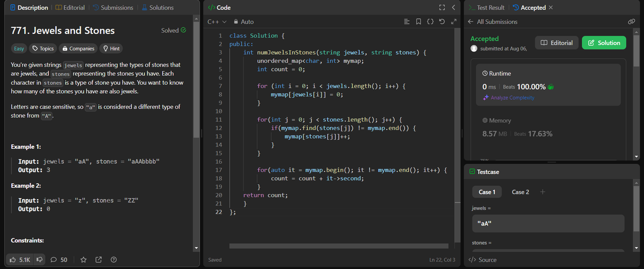The width and height of the screenshot is (644, 269).
Task: Click the Source label at the bottom right
Action: tap(482, 260)
